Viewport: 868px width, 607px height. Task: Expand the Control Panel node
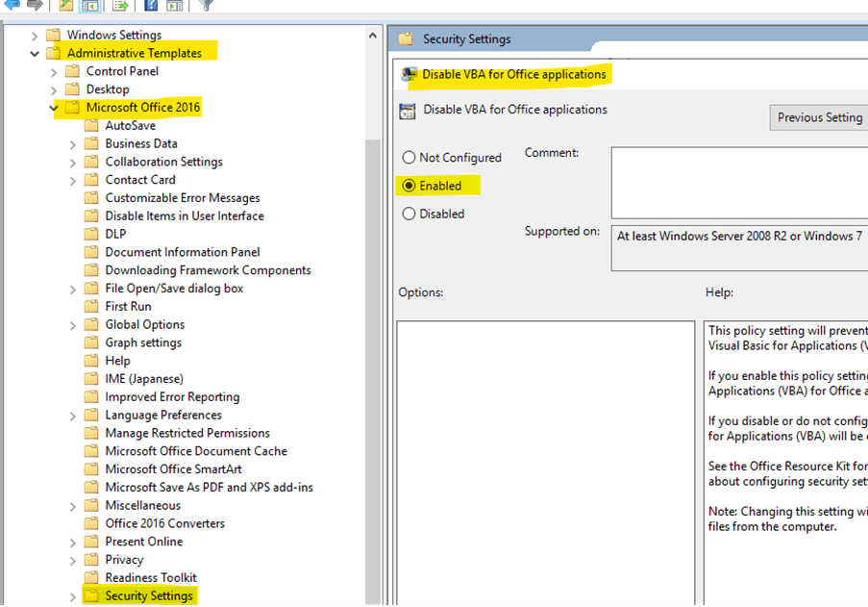click(54, 72)
